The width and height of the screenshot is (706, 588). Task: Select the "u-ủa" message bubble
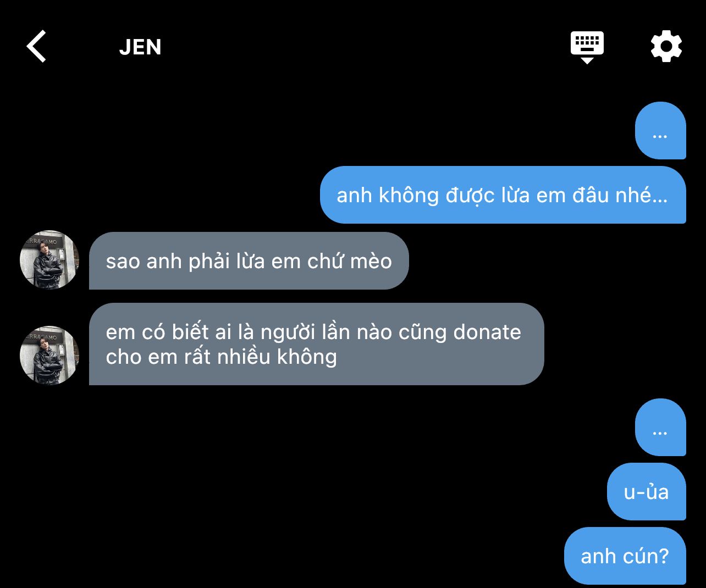pyautogui.click(x=647, y=492)
